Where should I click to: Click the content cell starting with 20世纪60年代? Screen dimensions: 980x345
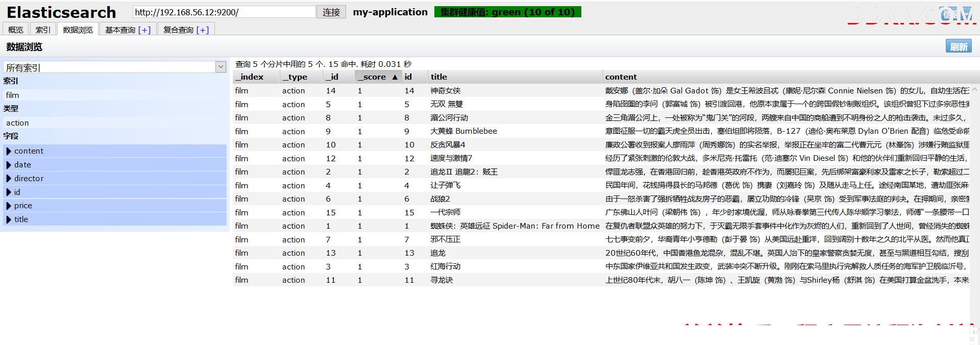[787, 253]
